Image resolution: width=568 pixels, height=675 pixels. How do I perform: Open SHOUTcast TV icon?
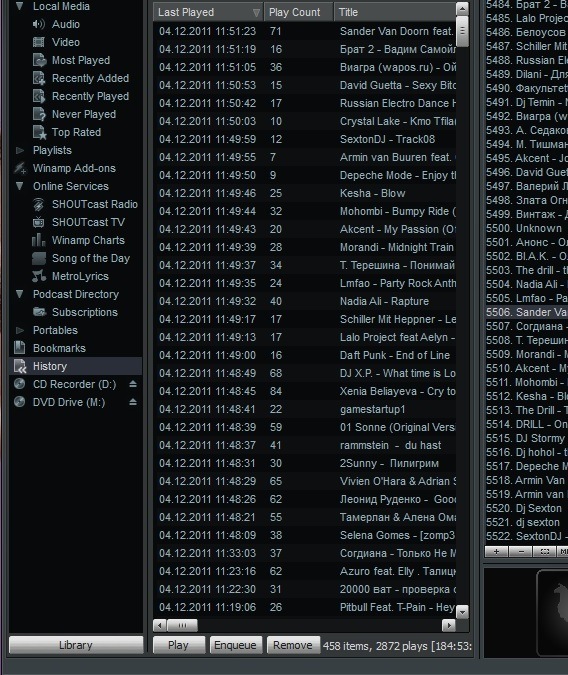point(39,223)
